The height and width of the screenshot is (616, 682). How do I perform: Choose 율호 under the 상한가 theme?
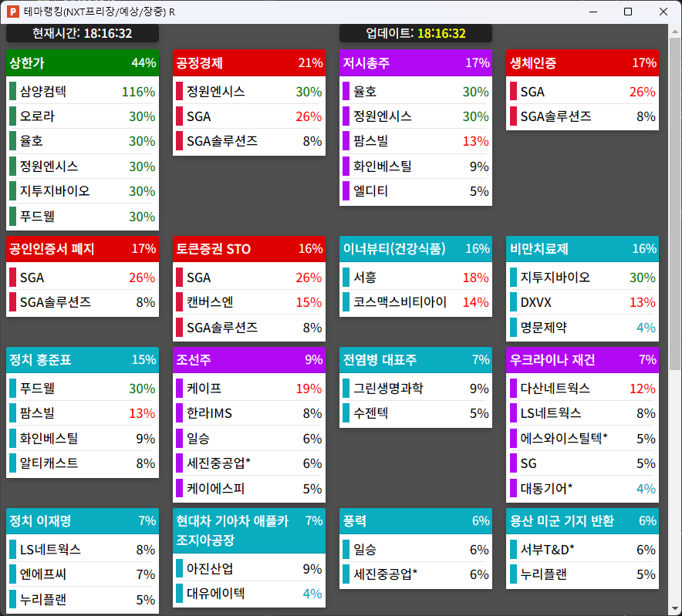83,141
